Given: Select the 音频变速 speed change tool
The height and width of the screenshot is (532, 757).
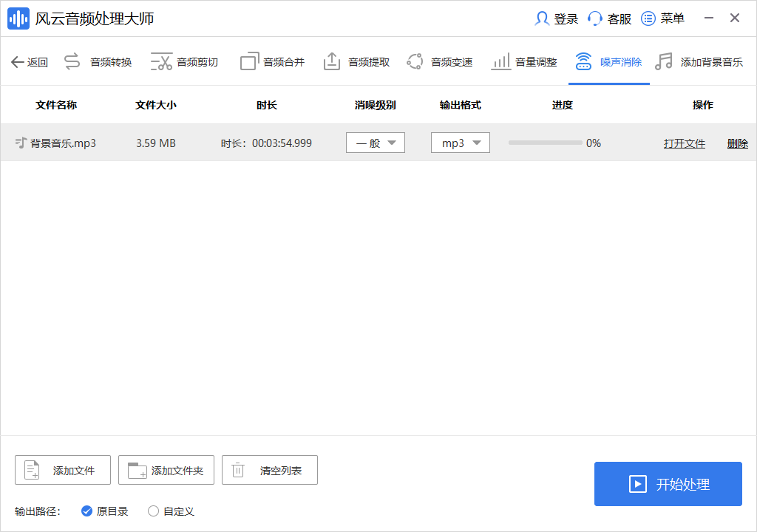Looking at the screenshot, I should [x=440, y=61].
